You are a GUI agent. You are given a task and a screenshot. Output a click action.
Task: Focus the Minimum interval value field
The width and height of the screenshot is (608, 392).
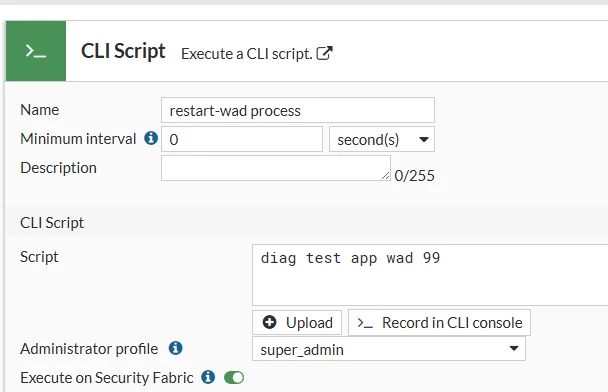click(242, 139)
